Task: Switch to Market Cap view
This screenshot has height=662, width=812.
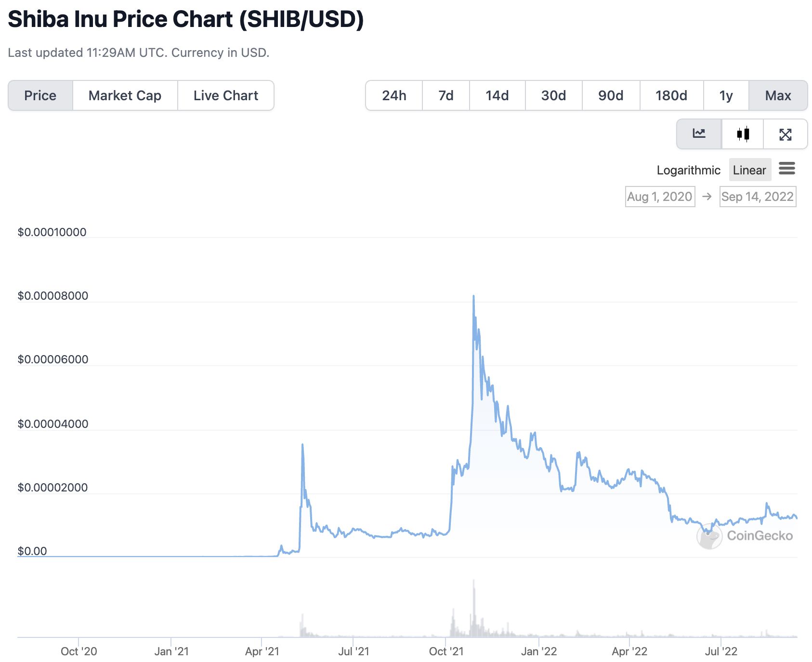Action: tap(124, 95)
